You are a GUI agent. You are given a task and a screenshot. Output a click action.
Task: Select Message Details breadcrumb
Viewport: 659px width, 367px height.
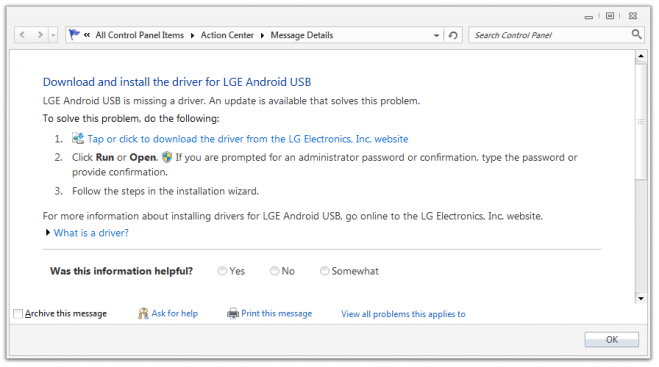click(302, 35)
